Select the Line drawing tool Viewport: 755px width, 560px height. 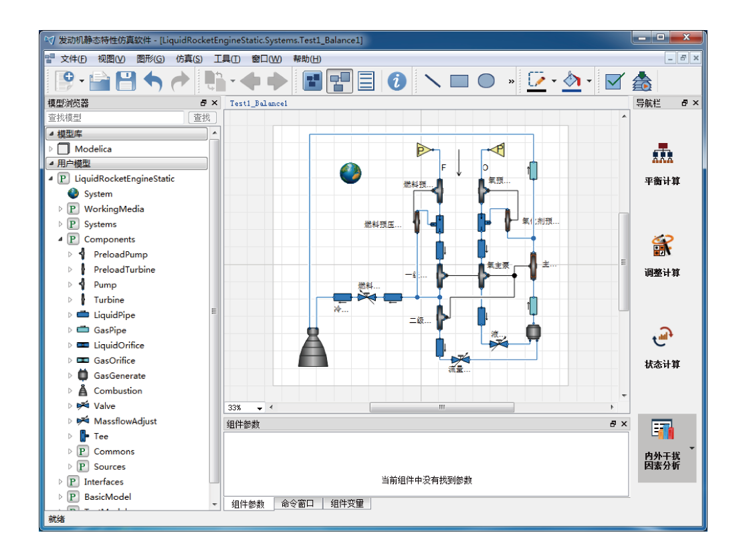pos(433,82)
